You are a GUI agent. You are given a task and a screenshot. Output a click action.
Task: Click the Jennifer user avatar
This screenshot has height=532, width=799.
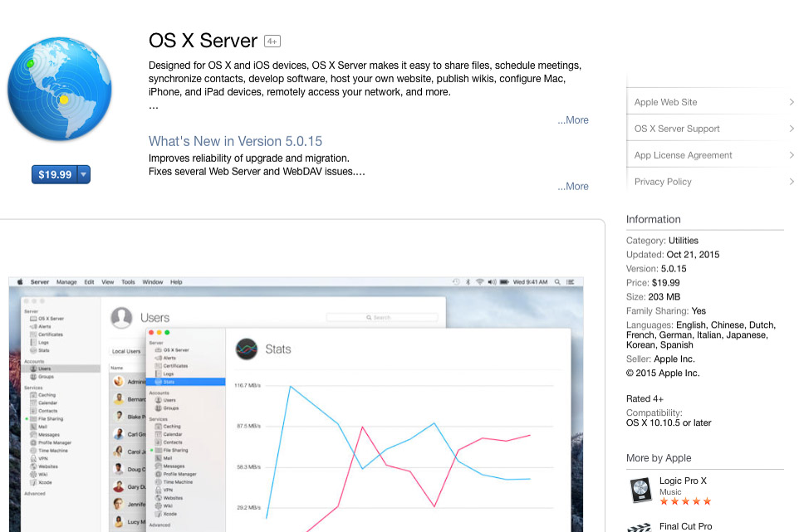(x=119, y=504)
